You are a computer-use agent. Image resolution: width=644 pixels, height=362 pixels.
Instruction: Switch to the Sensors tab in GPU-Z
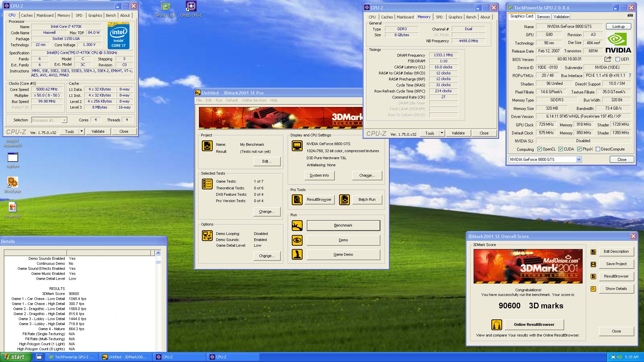[543, 16]
